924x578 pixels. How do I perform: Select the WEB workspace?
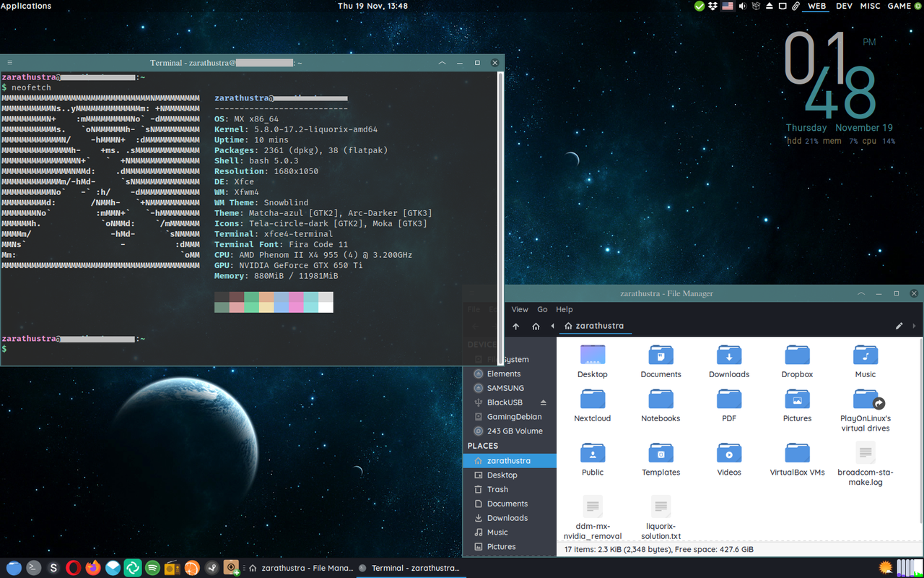(817, 6)
